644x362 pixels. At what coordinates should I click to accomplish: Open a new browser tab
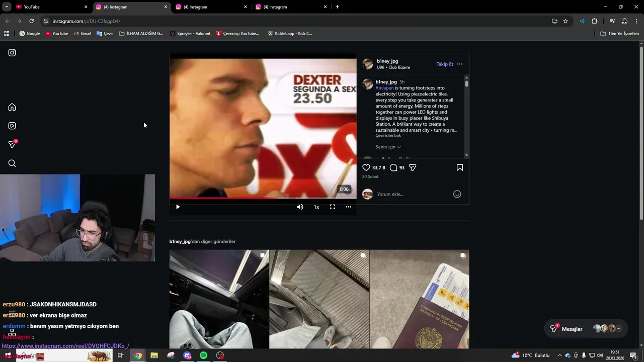click(337, 7)
